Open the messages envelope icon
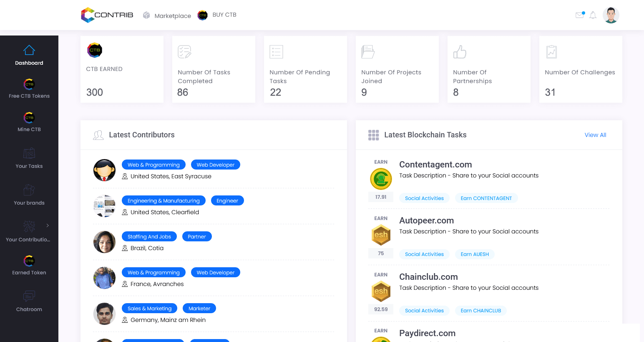The height and width of the screenshot is (342, 644). [580, 15]
